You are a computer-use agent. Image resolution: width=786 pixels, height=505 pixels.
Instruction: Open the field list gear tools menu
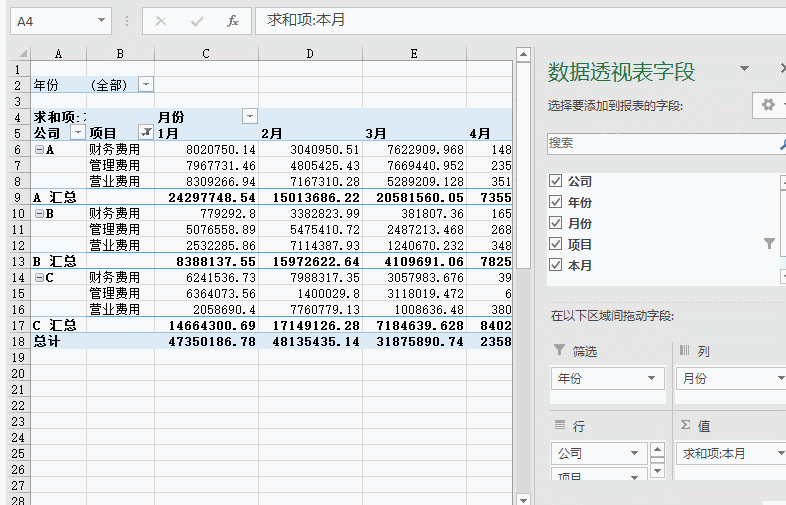coord(768,105)
